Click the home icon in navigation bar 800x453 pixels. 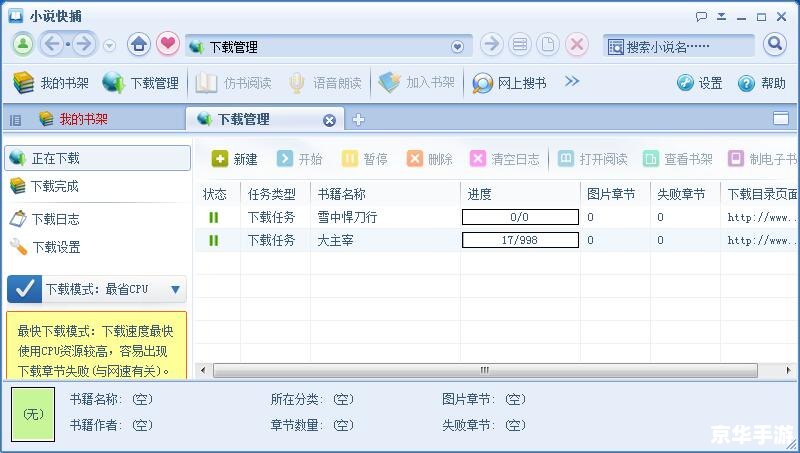pos(139,45)
